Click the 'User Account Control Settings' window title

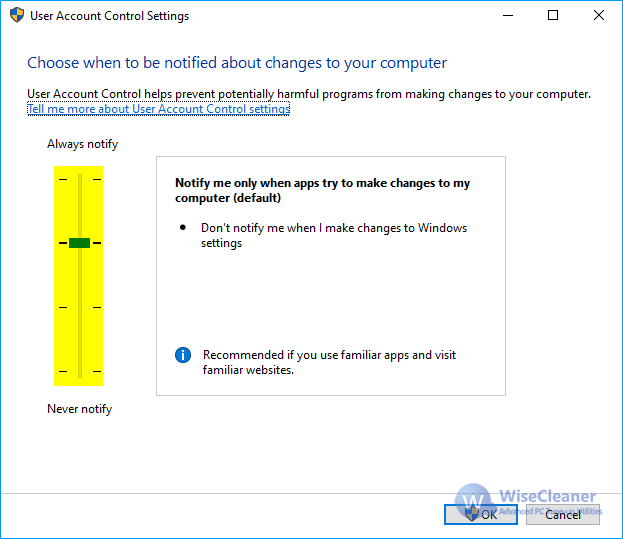(110, 16)
